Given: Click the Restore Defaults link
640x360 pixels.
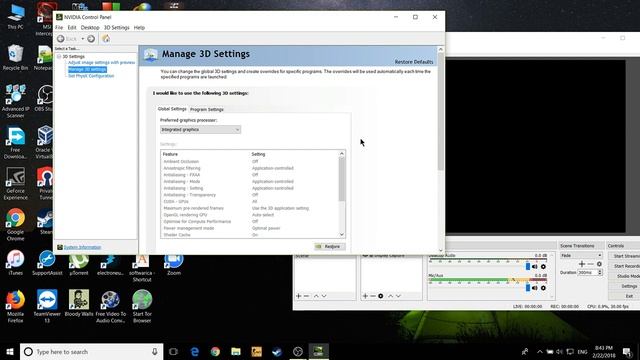Looking at the screenshot, I should pos(414,62).
